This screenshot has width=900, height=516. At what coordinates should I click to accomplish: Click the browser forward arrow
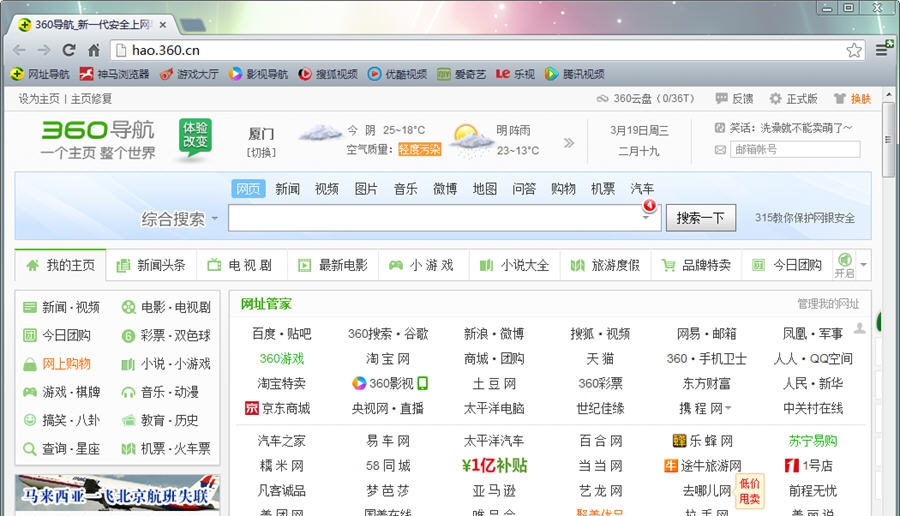44,51
